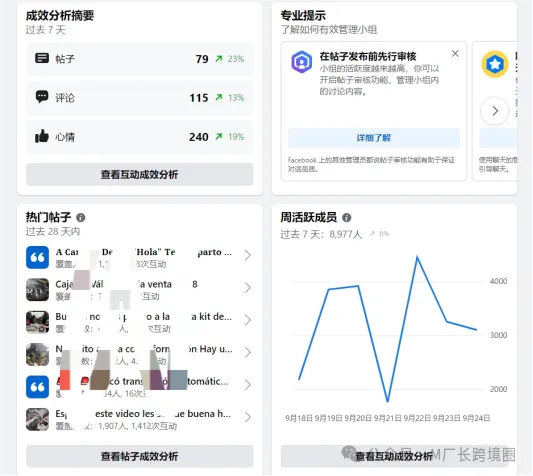Viewport: 533px width, 476px height.
Task: Expand 'Caja...venta' post chevron
Action: point(248,288)
